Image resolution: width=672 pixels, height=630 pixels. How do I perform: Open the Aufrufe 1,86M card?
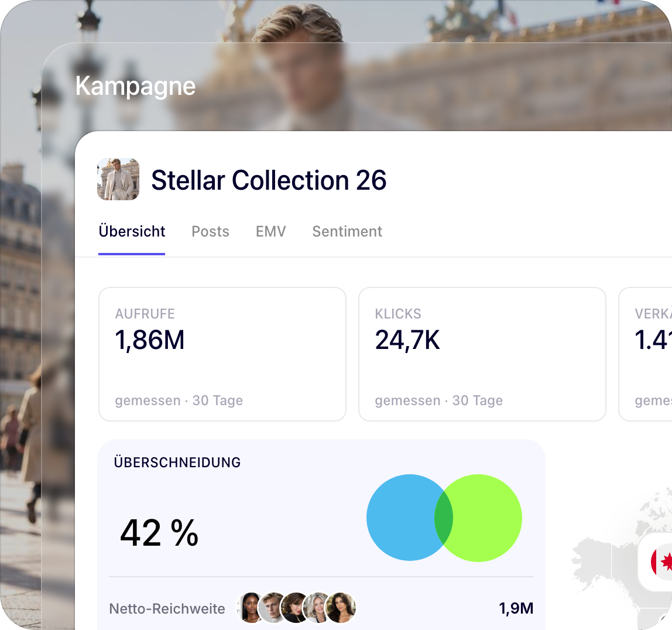coord(222,354)
